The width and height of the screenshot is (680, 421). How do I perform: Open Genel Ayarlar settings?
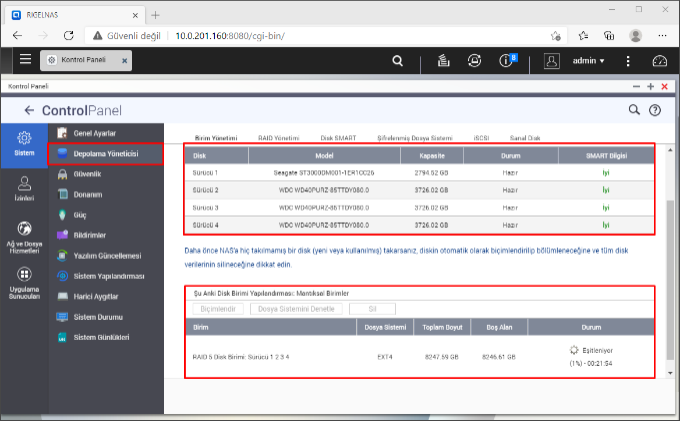tap(106, 133)
